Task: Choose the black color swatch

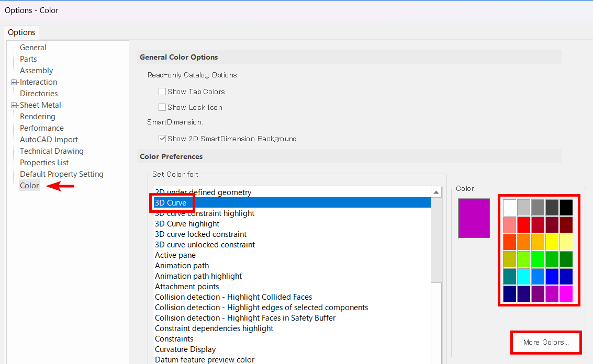Action: pos(566,208)
